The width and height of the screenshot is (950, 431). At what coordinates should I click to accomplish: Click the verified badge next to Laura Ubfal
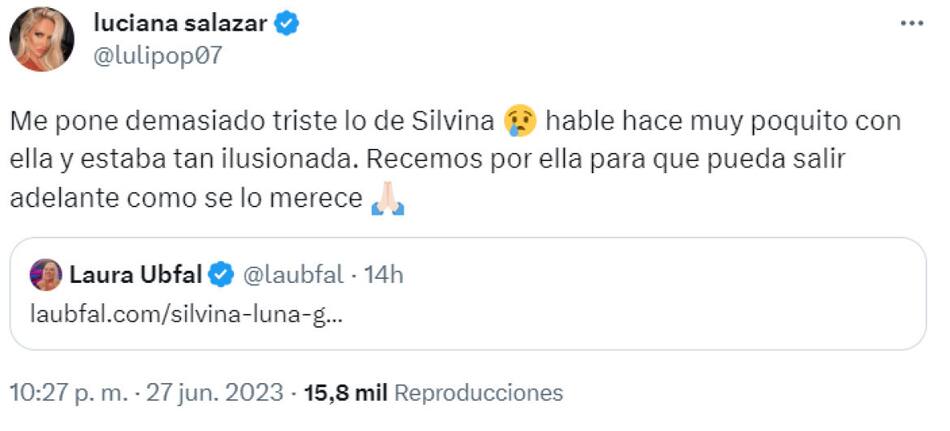pos(221,274)
